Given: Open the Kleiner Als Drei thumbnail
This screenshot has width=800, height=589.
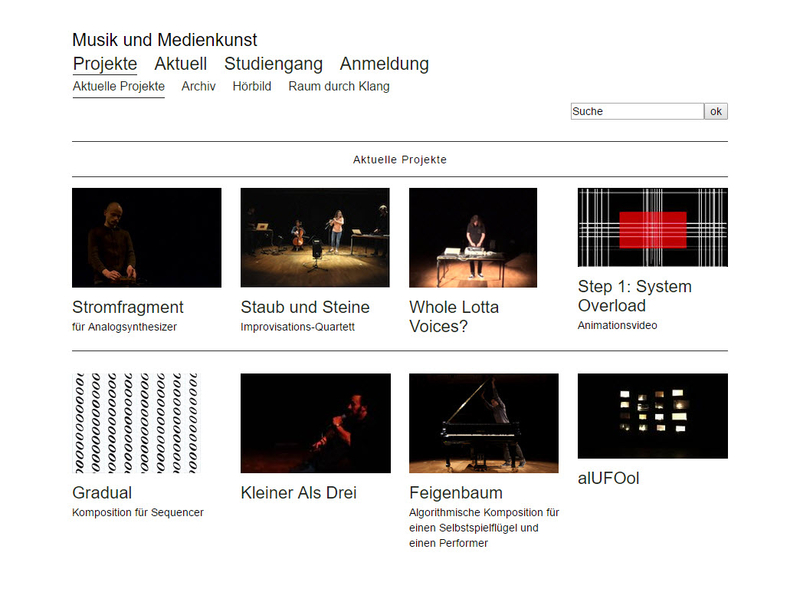Looking at the screenshot, I should [x=315, y=423].
